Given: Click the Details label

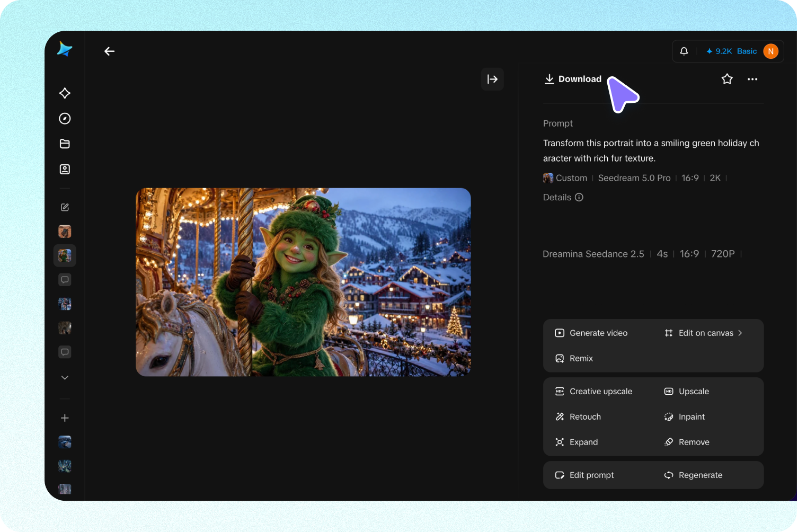Looking at the screenshot, I should coord(557,197).
